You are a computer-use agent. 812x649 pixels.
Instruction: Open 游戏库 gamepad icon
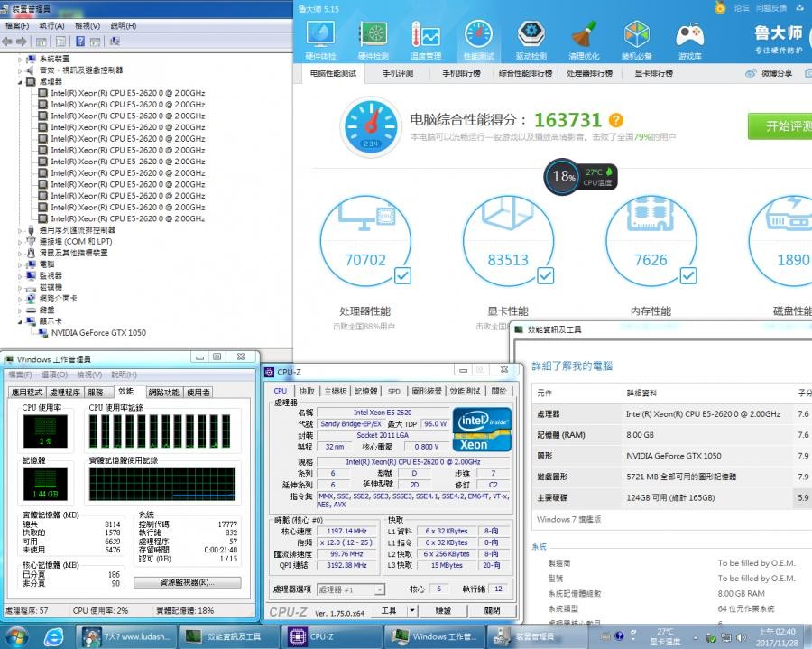tap(690, 41)
